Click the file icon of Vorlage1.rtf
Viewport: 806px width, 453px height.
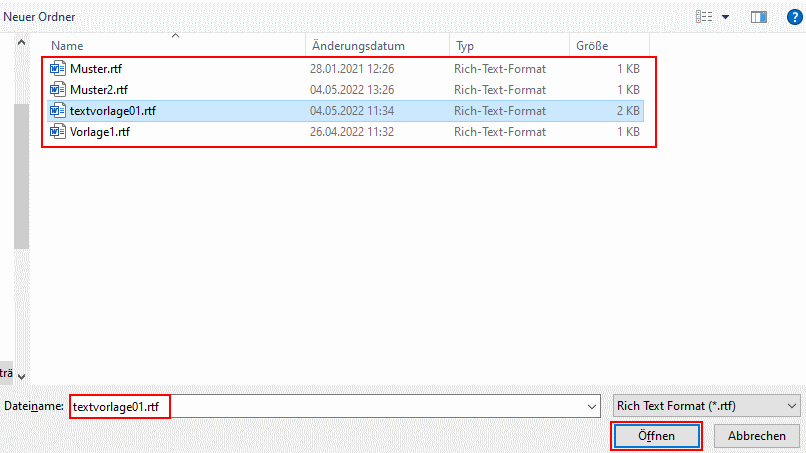[x=58, y=132]
